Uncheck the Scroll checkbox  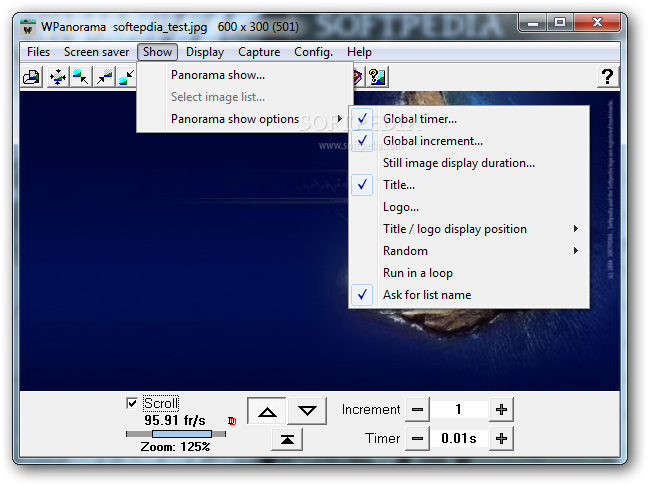132,403
